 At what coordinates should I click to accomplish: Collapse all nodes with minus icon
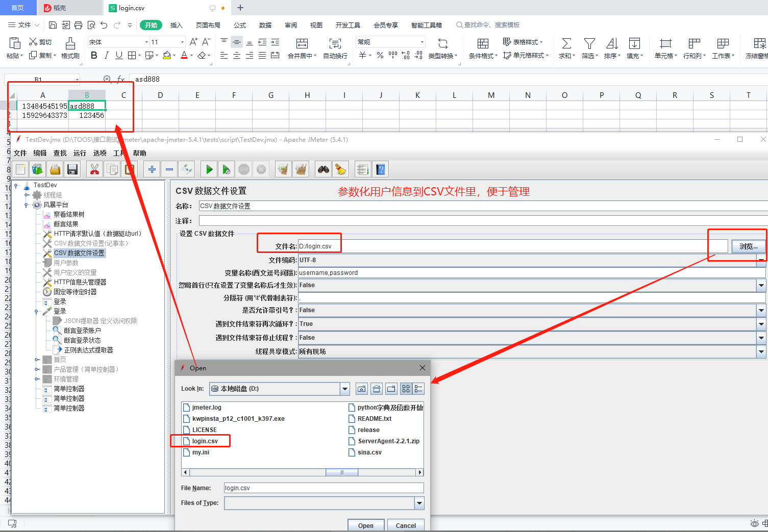(169, 169)
